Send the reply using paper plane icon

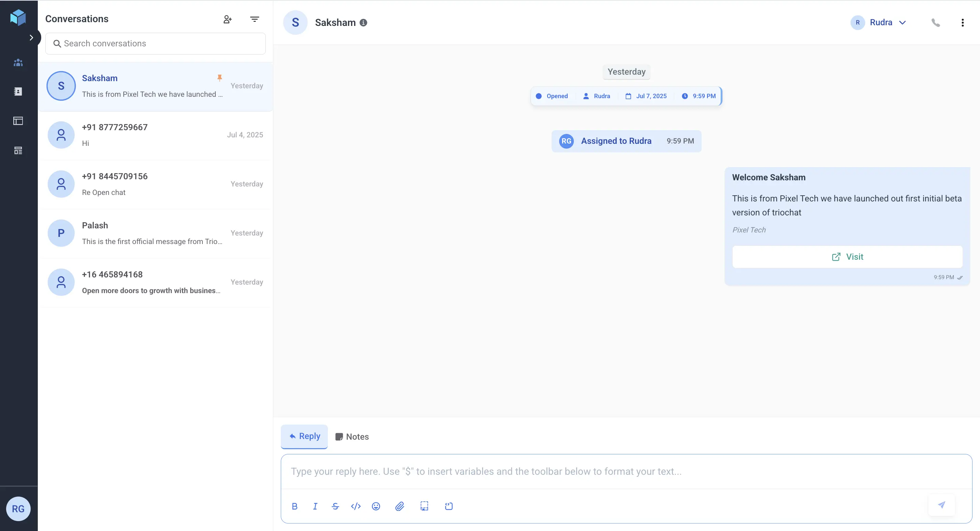tap(941, 505)
